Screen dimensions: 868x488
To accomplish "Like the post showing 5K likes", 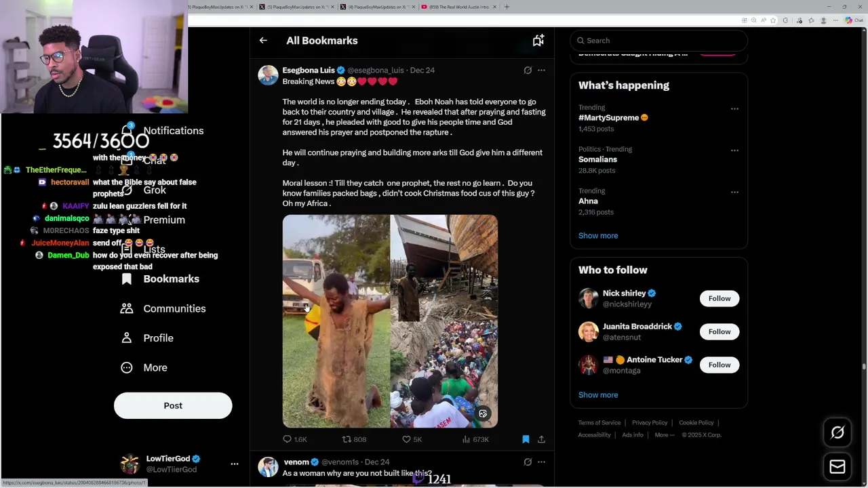I will [412, 439].
